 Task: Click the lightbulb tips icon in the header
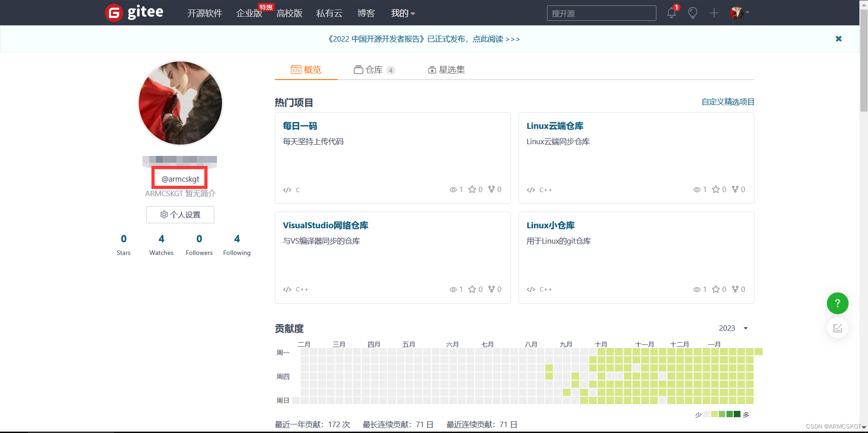tap(693, 13)
